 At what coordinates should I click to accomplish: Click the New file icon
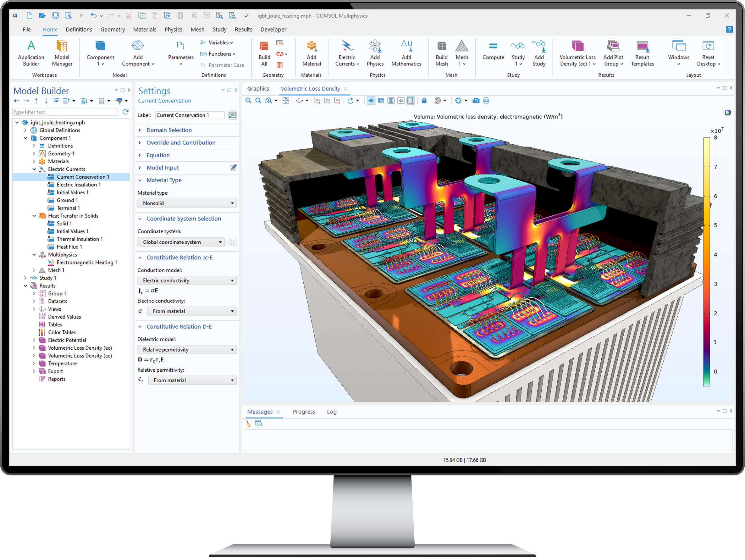coord(29,15)
